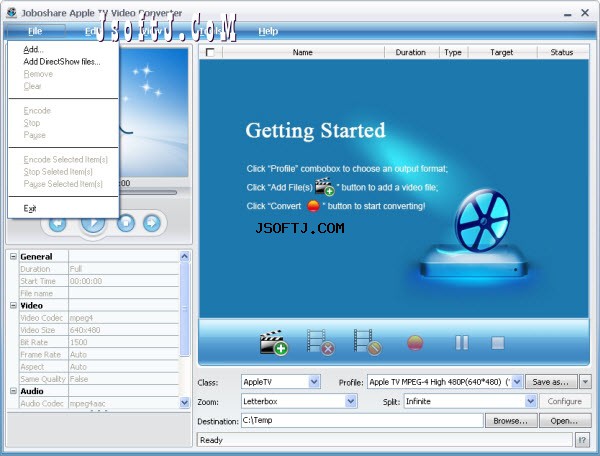Screen dimensions: 600x456
Task: Collapse the General property group
Action: [x=13, y=256]
